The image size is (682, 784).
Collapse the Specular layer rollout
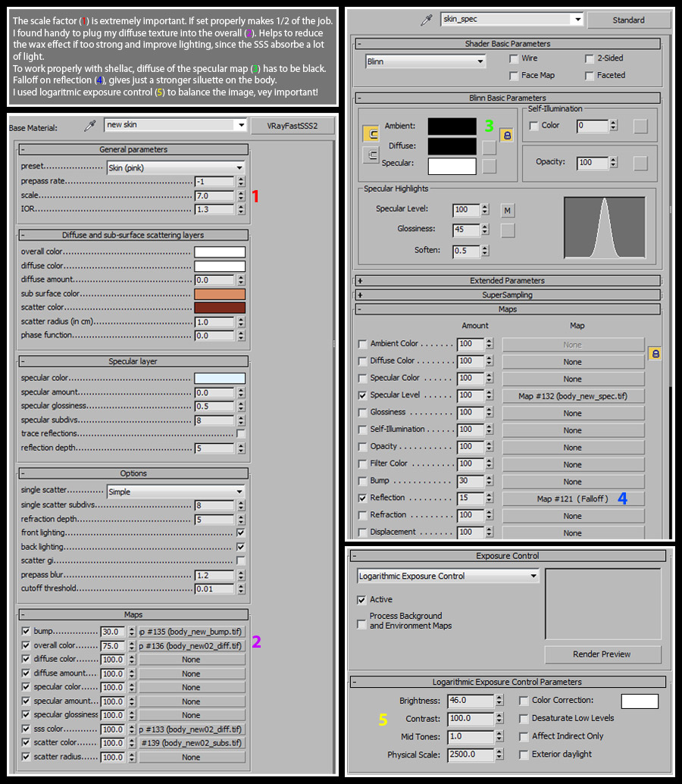pyautogui.click(x=133, y=361)
